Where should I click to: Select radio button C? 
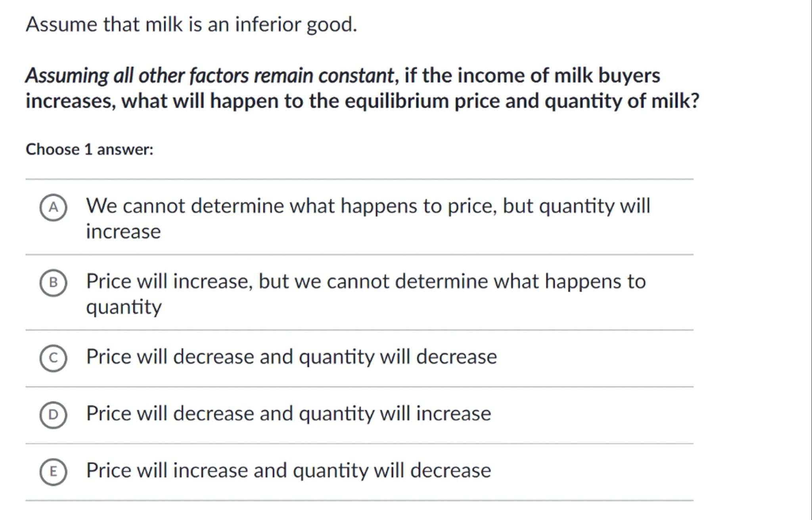click(x=53, y=358)
